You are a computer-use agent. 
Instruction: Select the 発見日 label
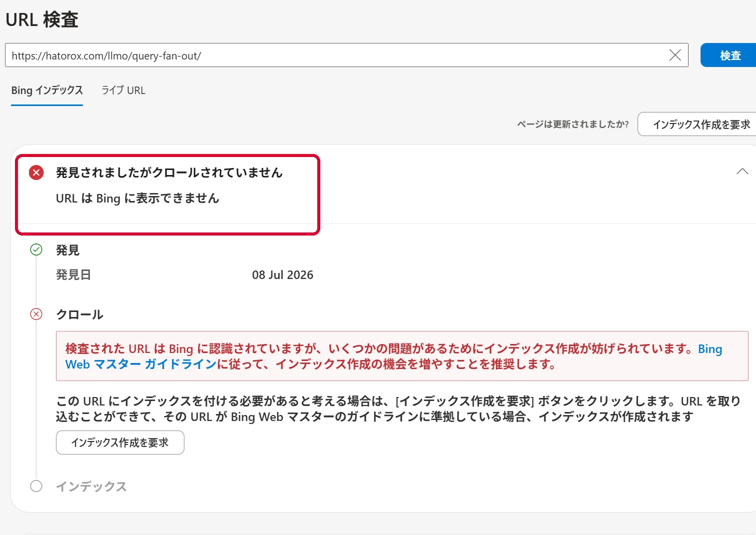tap(73, 275)
